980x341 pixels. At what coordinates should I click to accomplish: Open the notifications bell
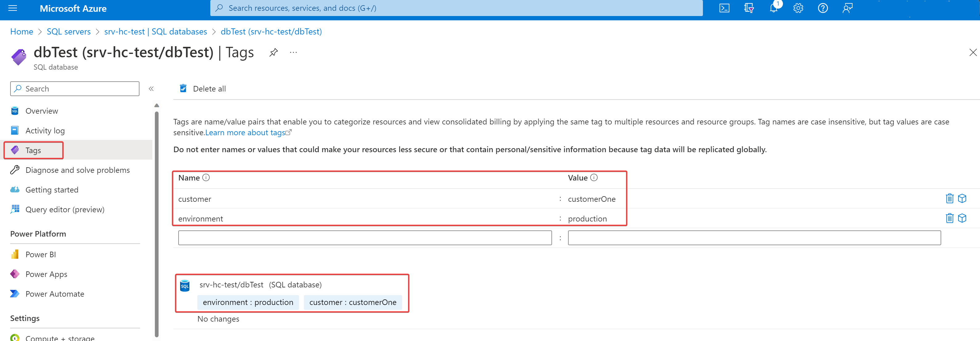(x=773, y=8)
